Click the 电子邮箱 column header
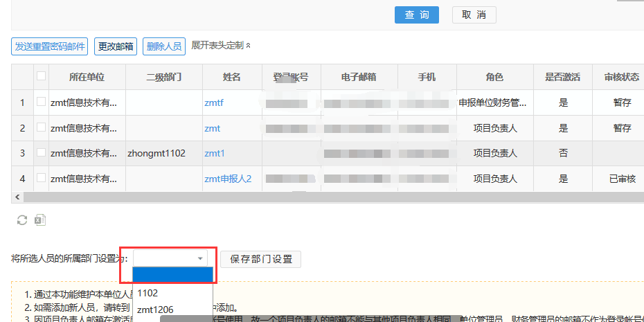This screenshot has height=322, width=644. pyautogui.click(x=359, y=77)
